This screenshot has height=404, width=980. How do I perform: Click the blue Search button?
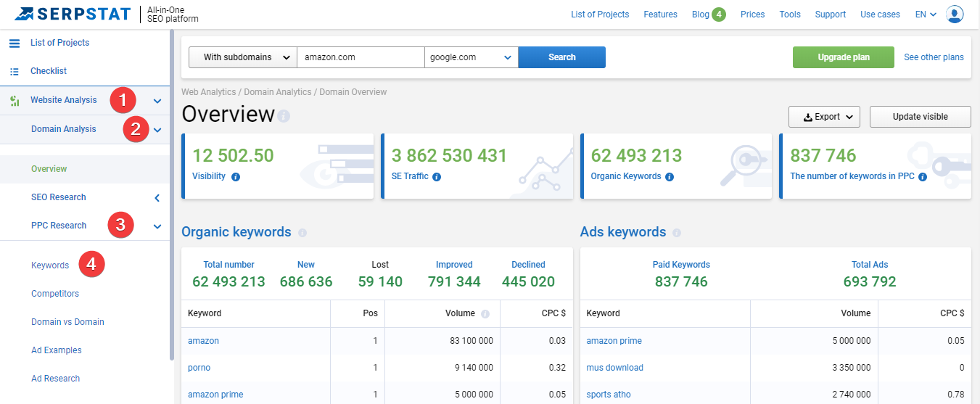click(562, 57)
